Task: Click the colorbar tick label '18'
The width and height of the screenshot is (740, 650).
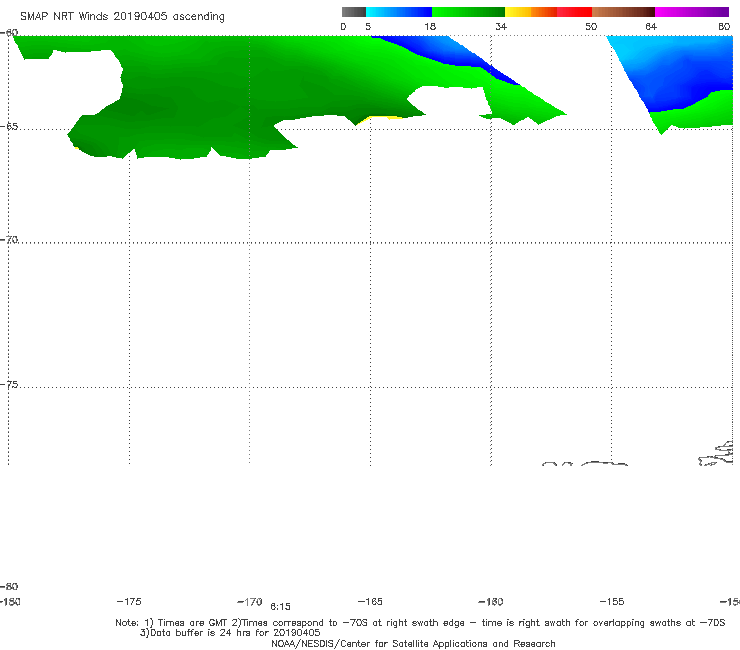Action: [x=430, y=26]
